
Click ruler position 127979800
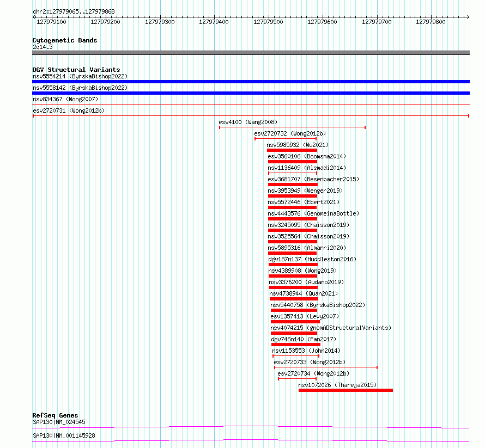point(431,22)
